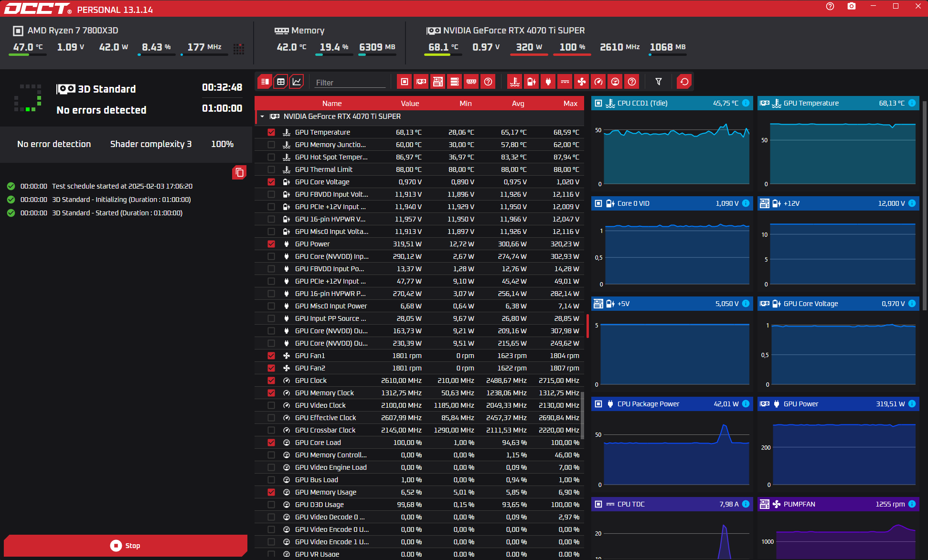This screenshot has width=928, height=560.
Task: Toggle the unknown-hardware filter (first question mark)
Action: click(488, 82)
